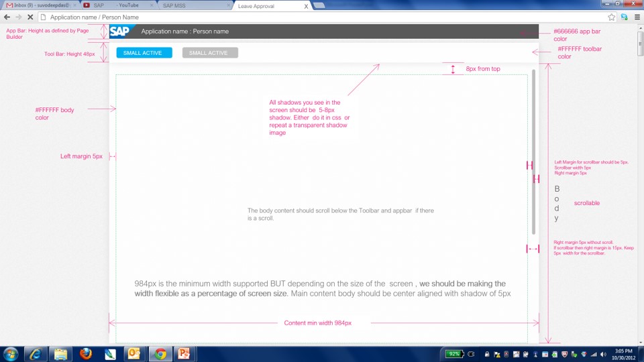The image size is (644, 362).
Task: Click the gray body scrollbar in the mockup
Action: tap(534, 151)
